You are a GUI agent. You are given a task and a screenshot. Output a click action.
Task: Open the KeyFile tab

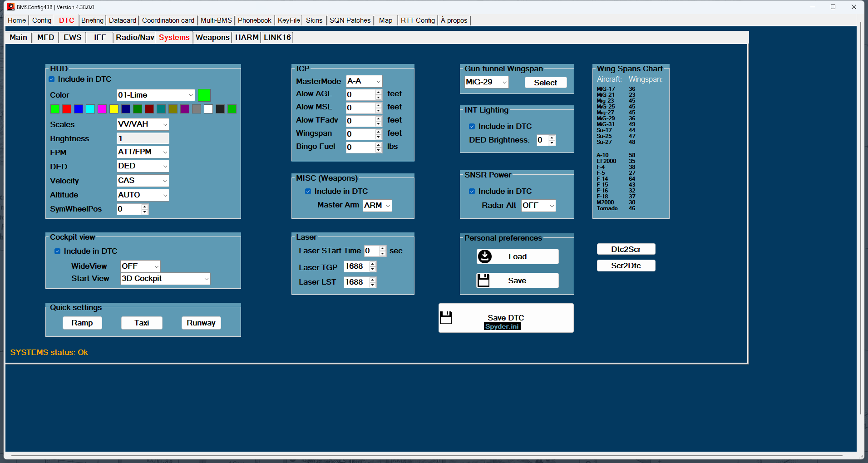coord(289,20)
